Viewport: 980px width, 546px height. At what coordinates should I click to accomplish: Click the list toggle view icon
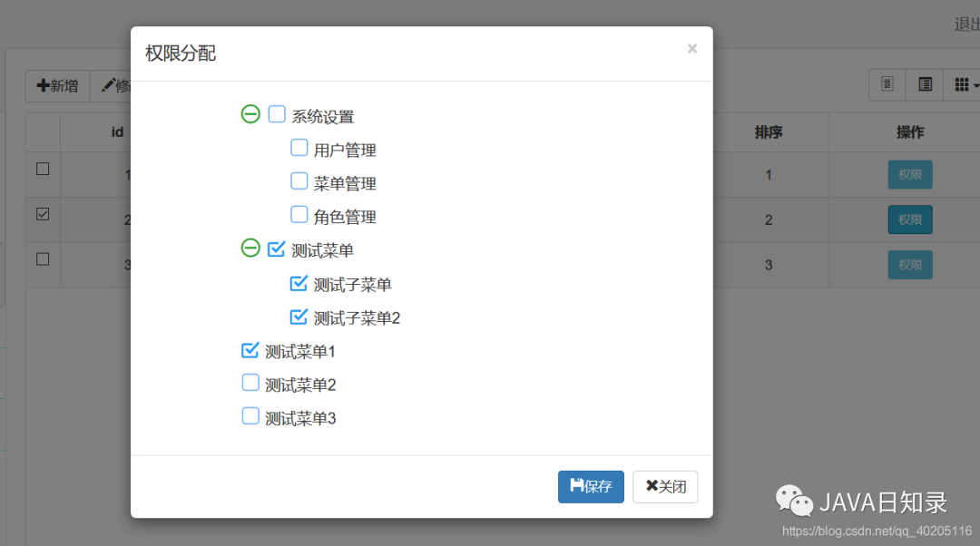[x=925, y=84]
